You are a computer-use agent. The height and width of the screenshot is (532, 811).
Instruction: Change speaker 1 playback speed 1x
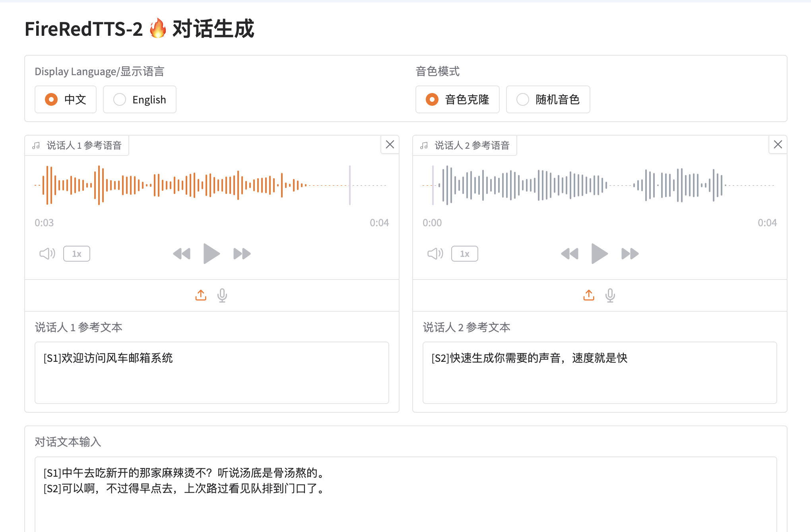(77, 254)
